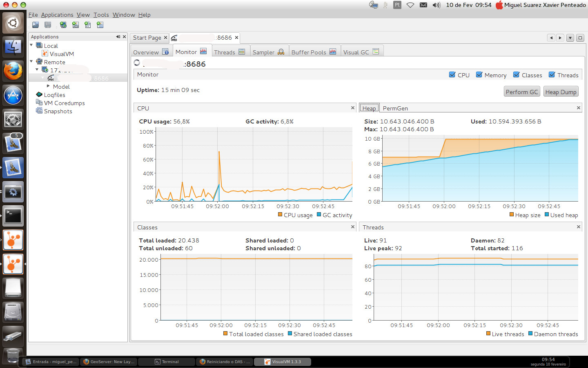
Task: Click the GC activity blue legend swatch
Action: (x=319, y=215)
